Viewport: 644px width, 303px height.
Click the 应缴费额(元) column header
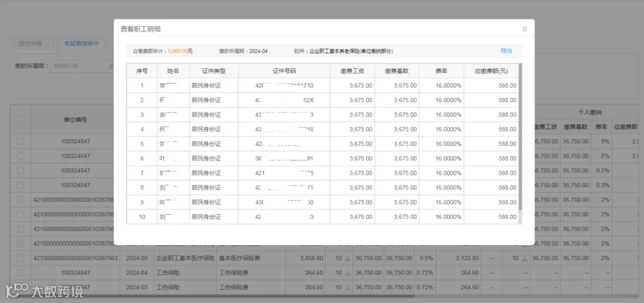491,71
